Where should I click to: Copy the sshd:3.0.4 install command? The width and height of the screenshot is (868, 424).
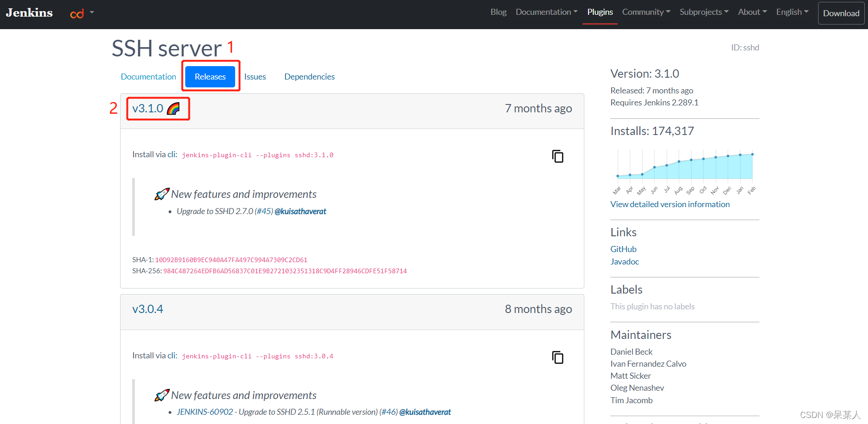point(558,357)
